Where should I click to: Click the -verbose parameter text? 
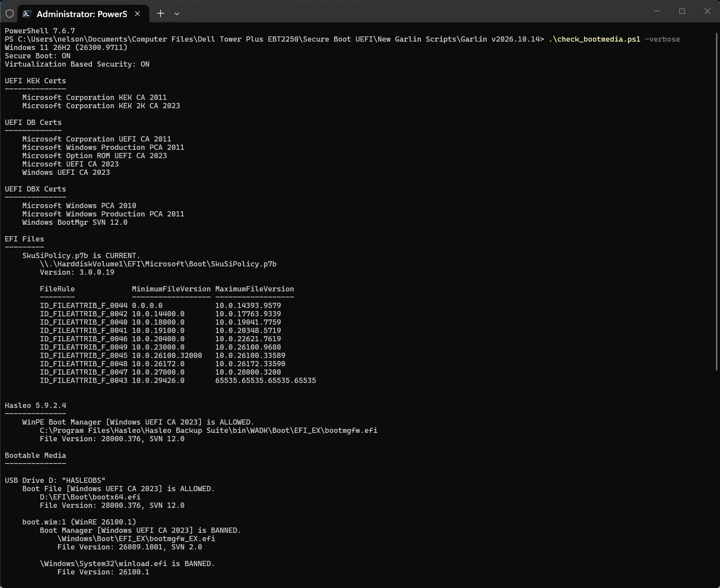(662, 39)
